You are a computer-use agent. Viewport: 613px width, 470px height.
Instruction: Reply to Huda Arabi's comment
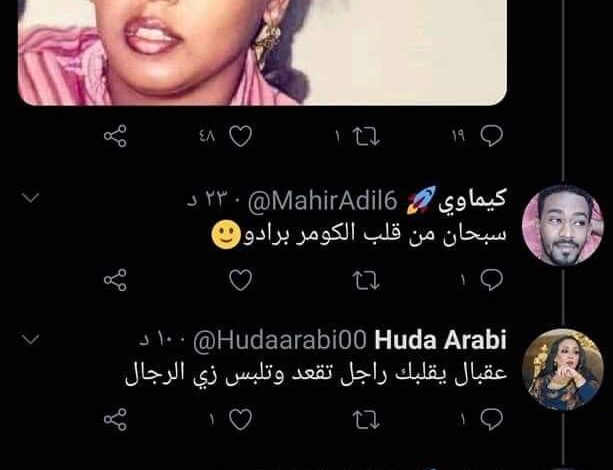tap(491, 420)
